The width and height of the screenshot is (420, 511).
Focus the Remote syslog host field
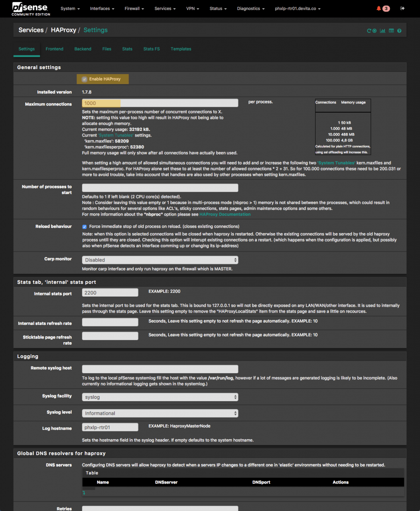[x=160, y=369]
